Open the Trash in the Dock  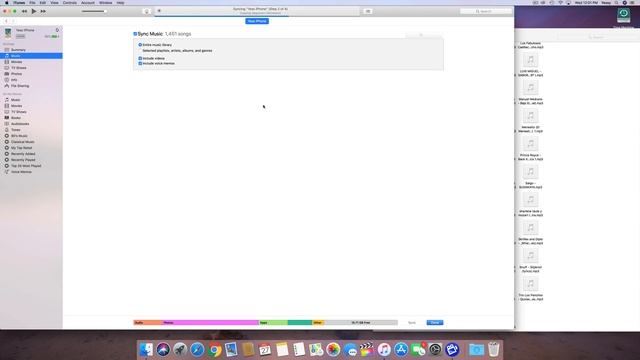(493, 349)
